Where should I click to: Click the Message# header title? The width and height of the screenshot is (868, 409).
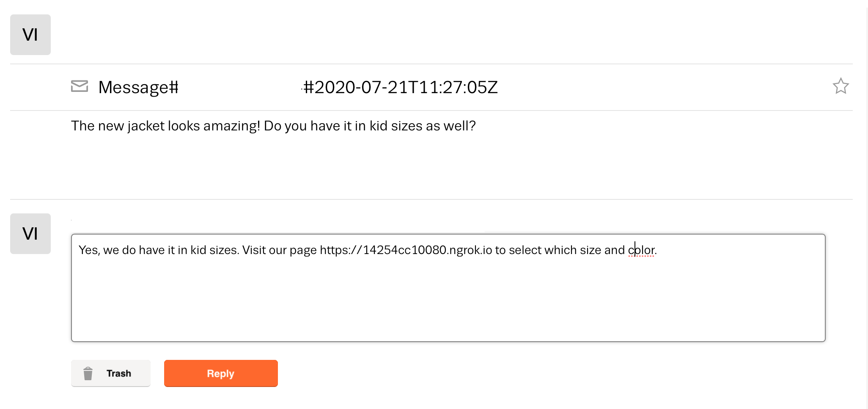pyautogui.click(x=138, y=88)
